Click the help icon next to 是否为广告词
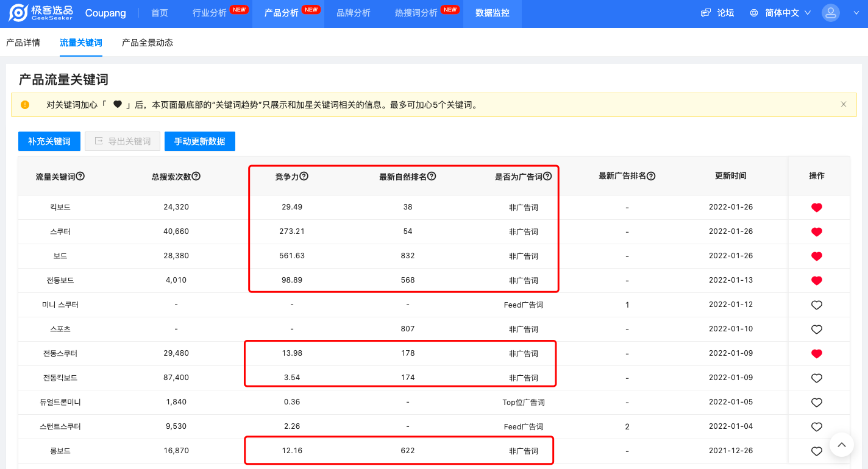This screenshot has height=469, width=868. (x=547, y=175)
